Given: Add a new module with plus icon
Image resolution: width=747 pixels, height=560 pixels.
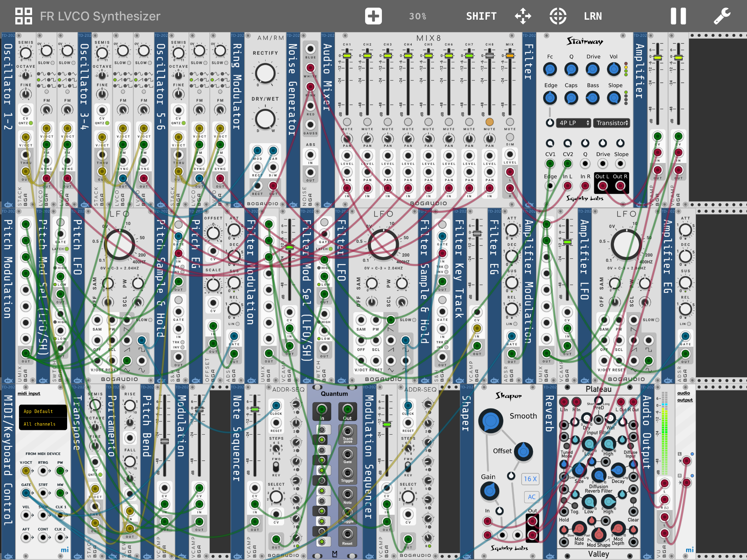Looking at the screenshot, I should coord(373,16).
